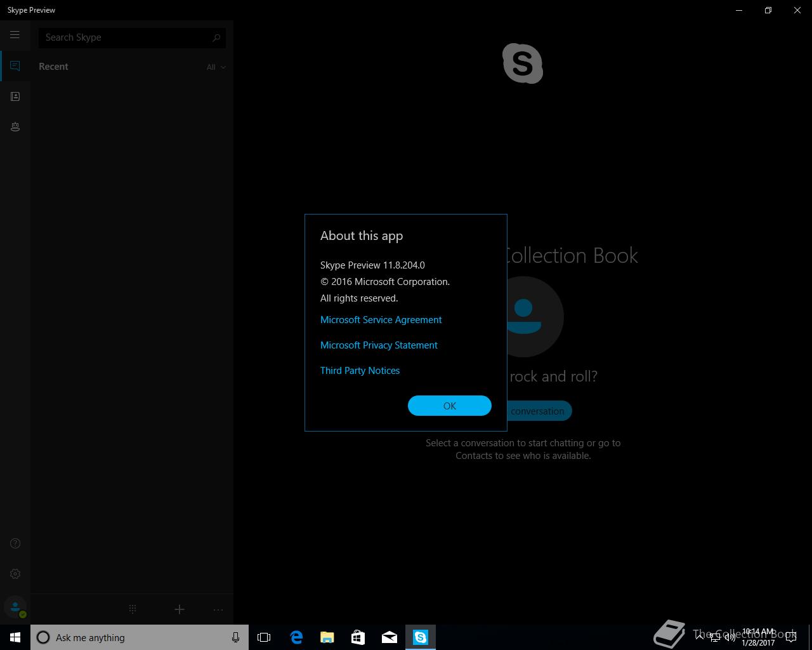Expand the All filter dropdown
This screenshot has height=650, width=812.
coord(216,67)
